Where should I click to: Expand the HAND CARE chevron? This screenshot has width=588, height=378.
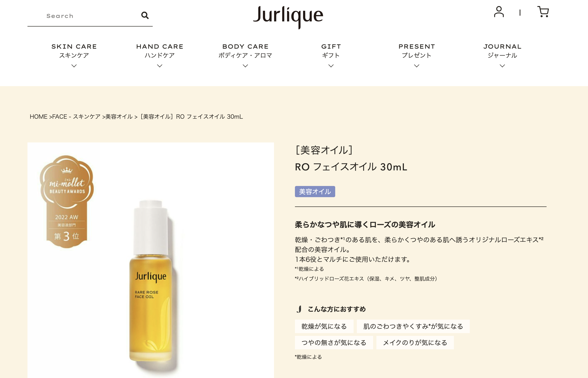pyautogui.click(x=159, y=66)
